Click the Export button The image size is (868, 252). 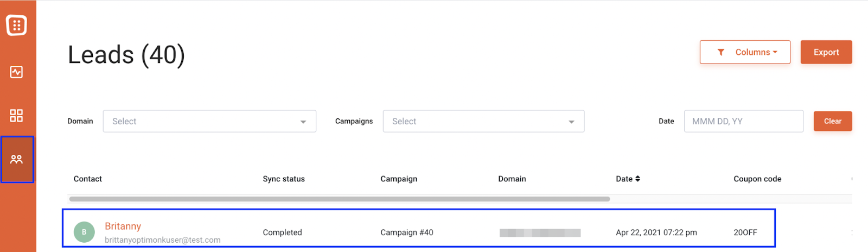click(x=826, y=52)
